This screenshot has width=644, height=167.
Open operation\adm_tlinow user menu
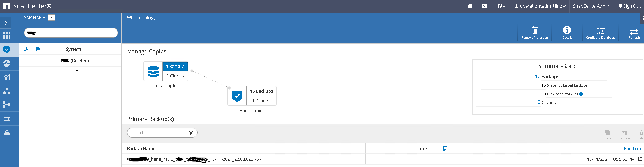click(540, 6)
